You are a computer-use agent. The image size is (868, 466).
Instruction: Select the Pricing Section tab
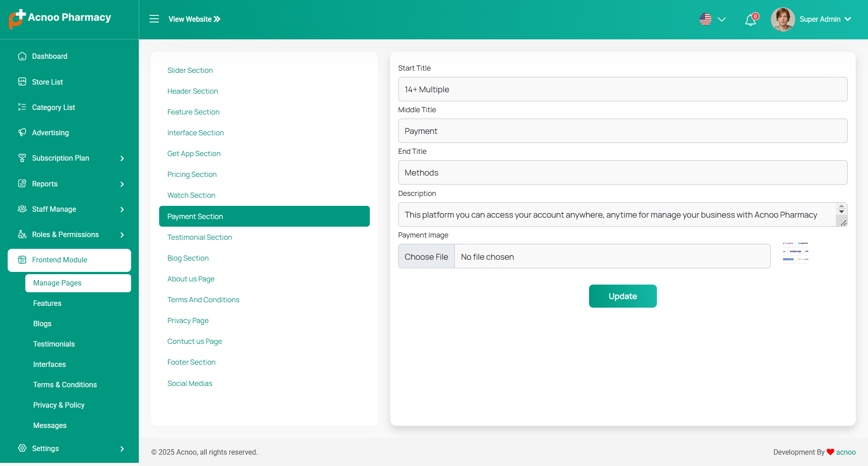click(x=192, y=174)
